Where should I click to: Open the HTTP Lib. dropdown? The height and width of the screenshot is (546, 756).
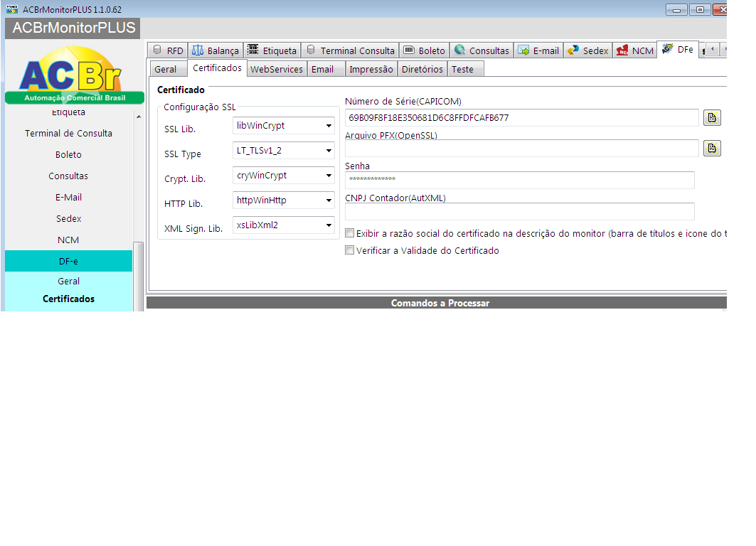[284, 200]
